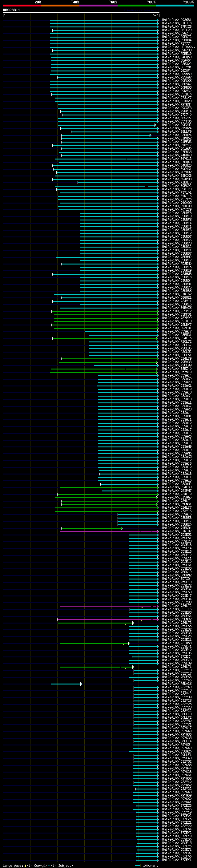Click the UniRef100_B7FJJ0 label
Image resolution: width=197 pixels, height=868 pixels.
[177, 23]
